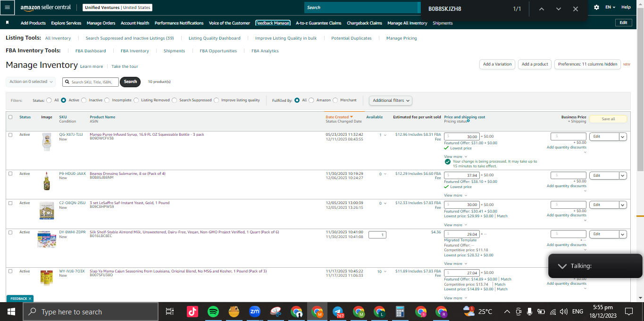The height and width of the screenshot is (321, 644).
Task: Close the find-in-page bar
Action: (576, 9)
